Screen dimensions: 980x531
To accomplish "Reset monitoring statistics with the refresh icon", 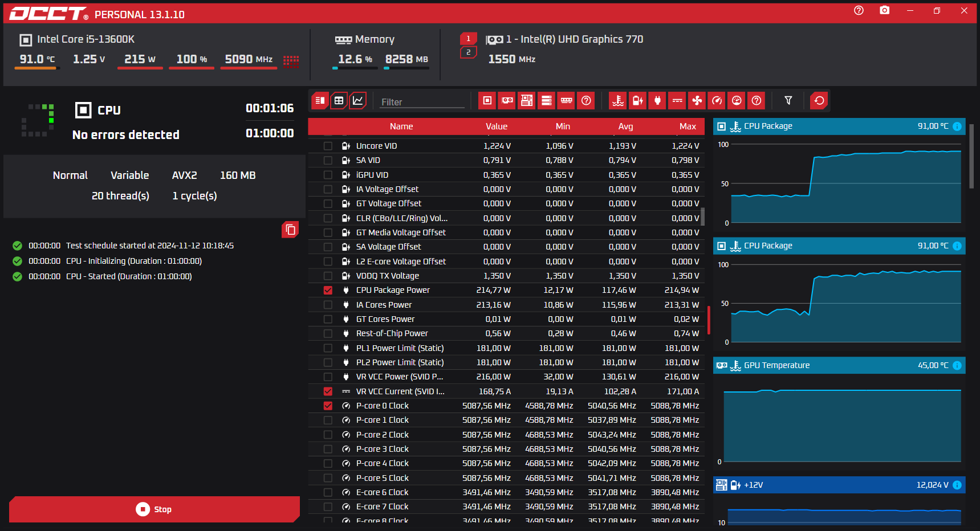I will coord(819,101).
